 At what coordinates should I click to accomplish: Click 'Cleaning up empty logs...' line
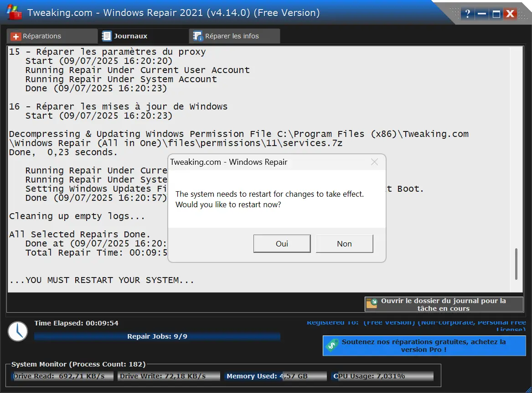click(x=77, y=216)
